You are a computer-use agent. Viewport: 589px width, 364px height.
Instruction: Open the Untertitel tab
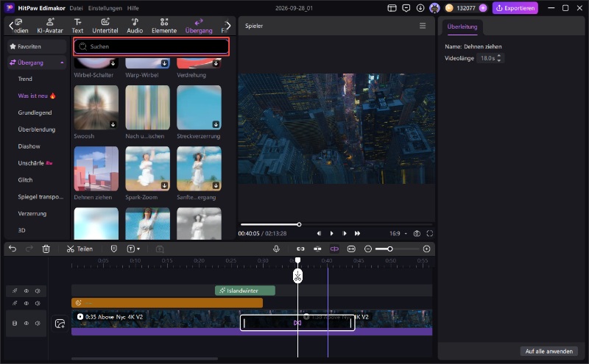click(105, 26)
